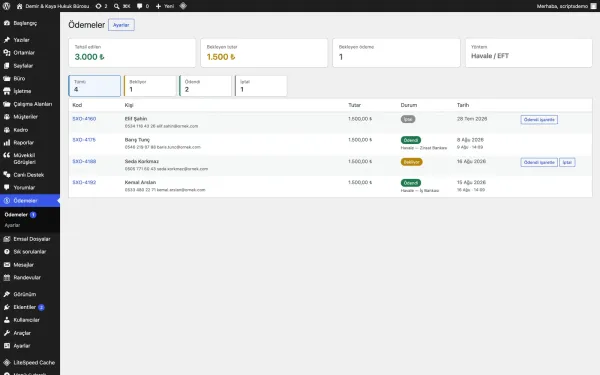Select the Tümü 4 filter tab
600x375 pixels.
coord(95,86)
